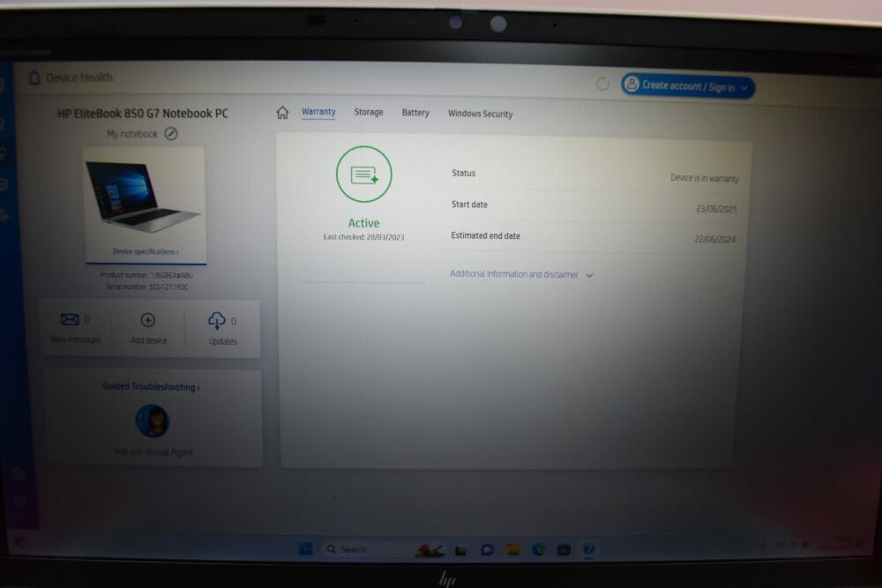Open the Updates cloud download icon

(217, 320)
